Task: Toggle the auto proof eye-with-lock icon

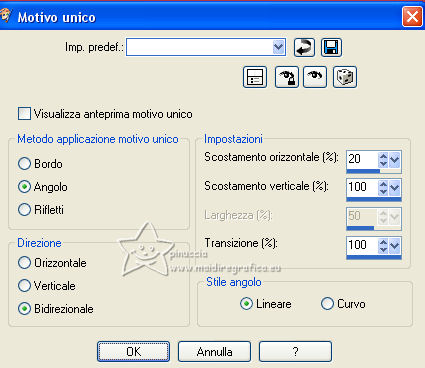Action: coord(287,77)
